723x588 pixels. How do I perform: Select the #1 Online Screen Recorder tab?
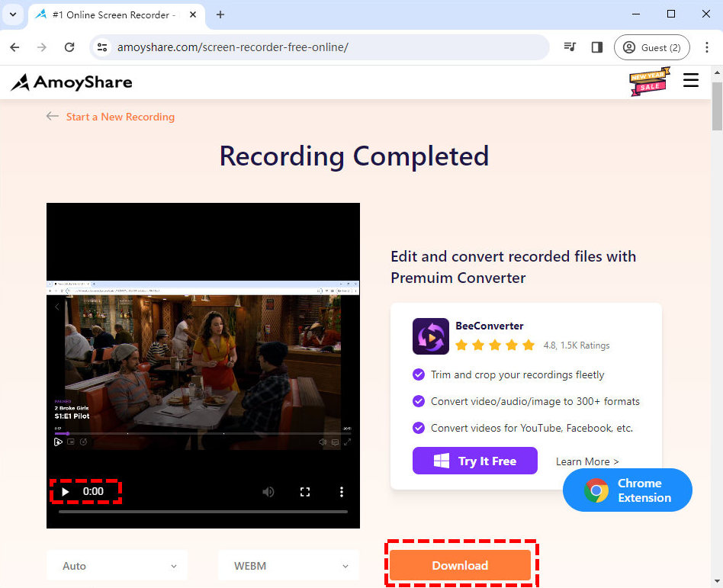117,14
